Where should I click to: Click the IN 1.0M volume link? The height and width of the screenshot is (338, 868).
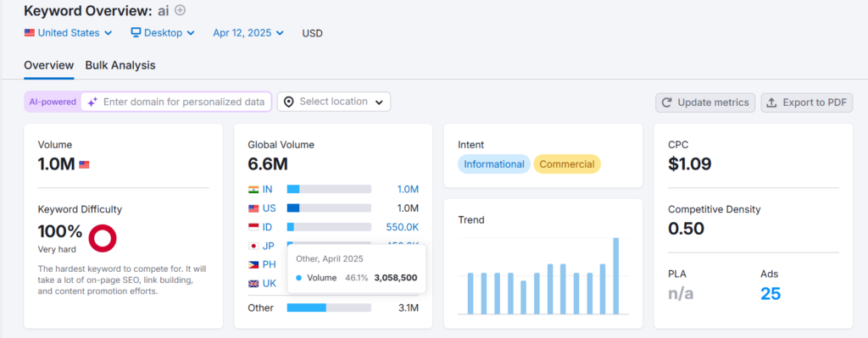click(x=408, y=189)
